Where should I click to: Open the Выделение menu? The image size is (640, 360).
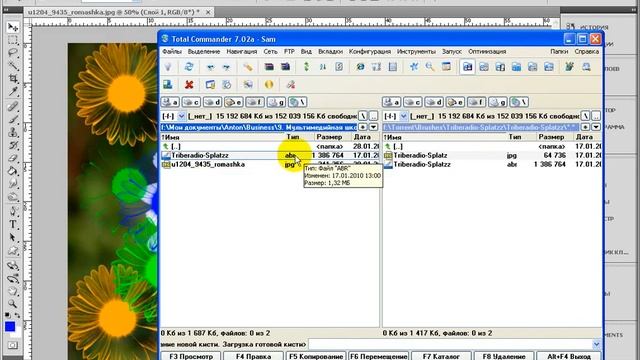[x=204, y=51]
